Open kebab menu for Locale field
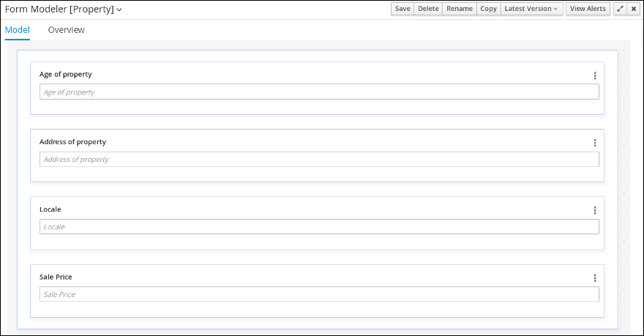The height and width of the screenshot is (336, 644). coord(594,210)
